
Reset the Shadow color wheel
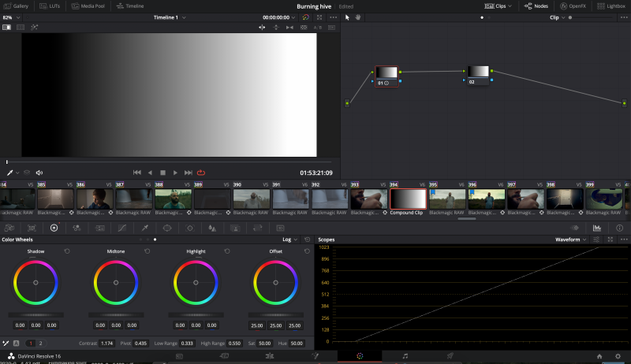pyautogui.click(x=67, y=251)
